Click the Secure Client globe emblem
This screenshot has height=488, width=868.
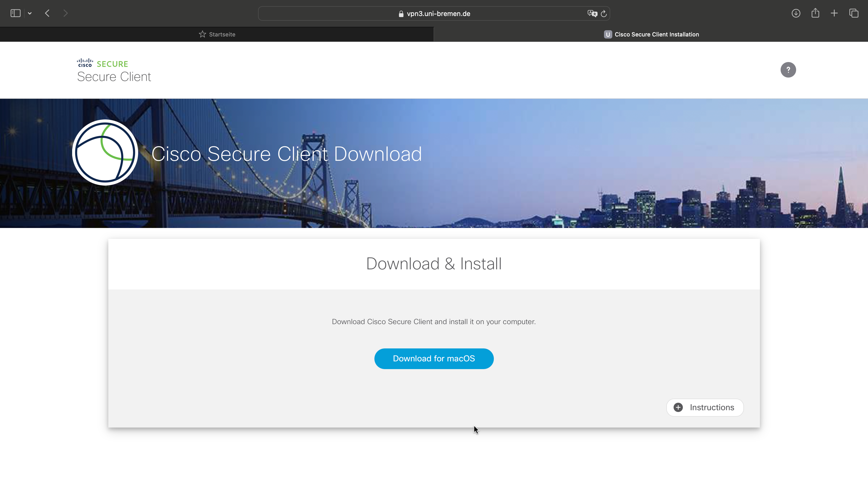105,152
